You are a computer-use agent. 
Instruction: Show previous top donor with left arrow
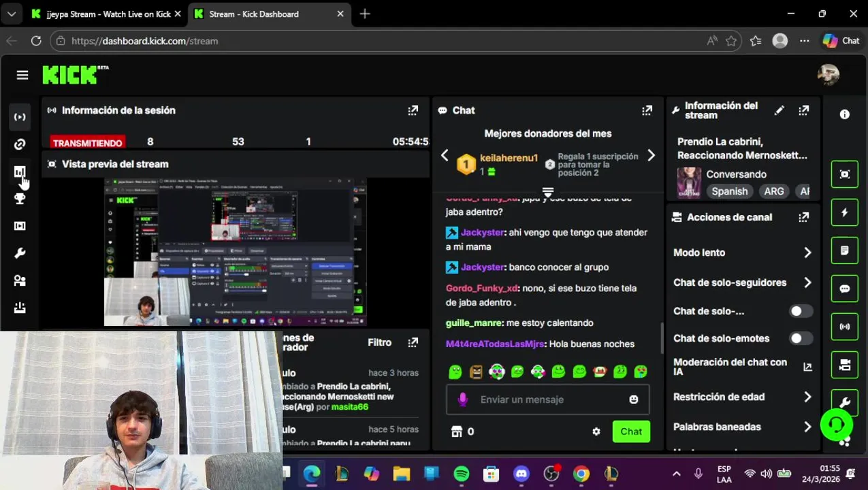(x=445, y=156)
